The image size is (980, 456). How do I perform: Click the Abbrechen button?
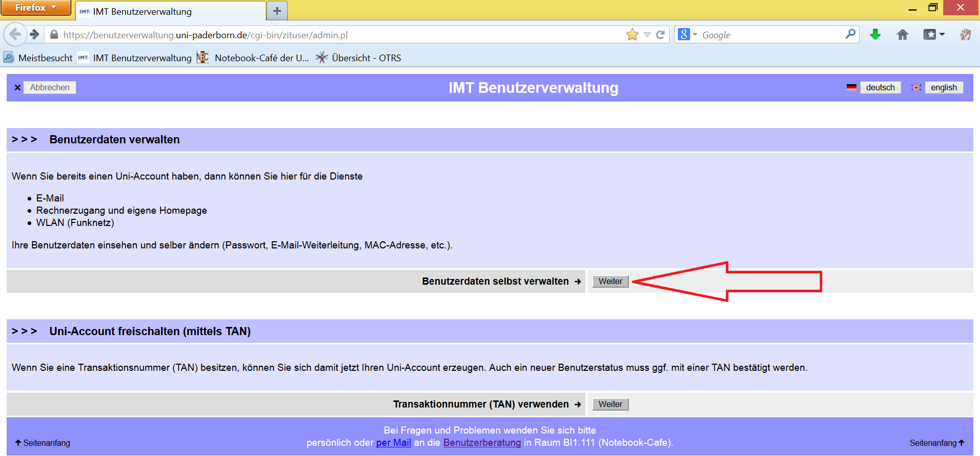(50, 87)
